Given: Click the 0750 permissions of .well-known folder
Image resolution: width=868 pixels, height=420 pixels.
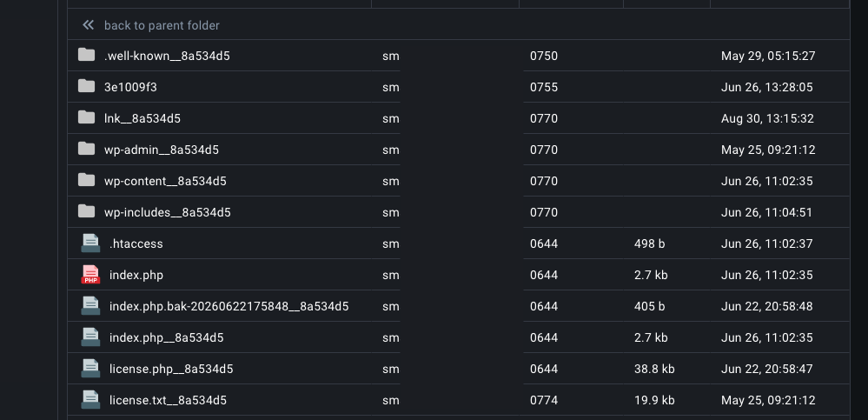Looking at the screenshot, I should [544, 56].
